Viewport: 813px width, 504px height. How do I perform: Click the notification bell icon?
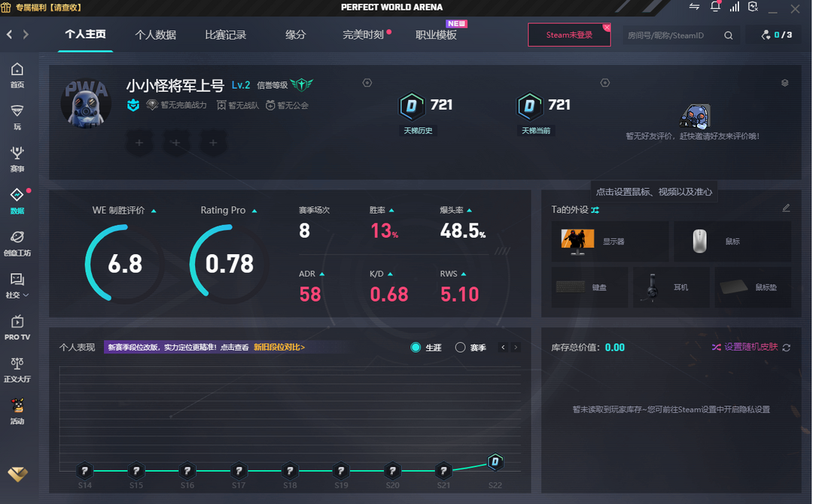(715, 8)
